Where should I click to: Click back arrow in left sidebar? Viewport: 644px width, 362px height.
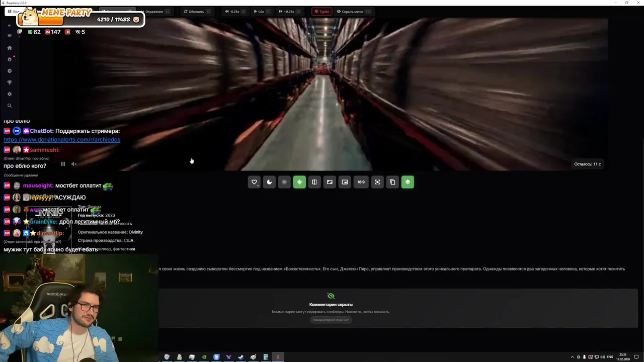point(9,25)
